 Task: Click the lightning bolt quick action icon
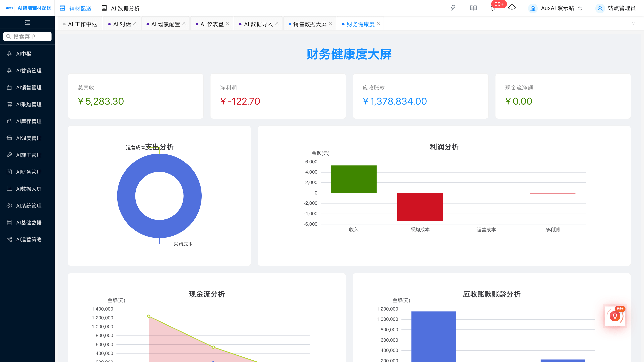[x=453, y=8]
